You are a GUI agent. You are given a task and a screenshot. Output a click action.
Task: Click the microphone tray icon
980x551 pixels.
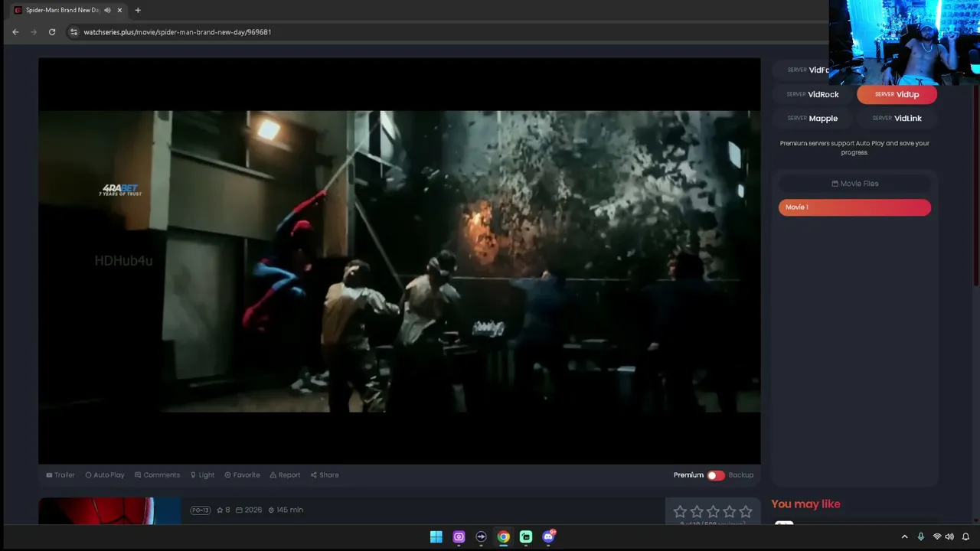pyautogui.click(x=921, y=537)
